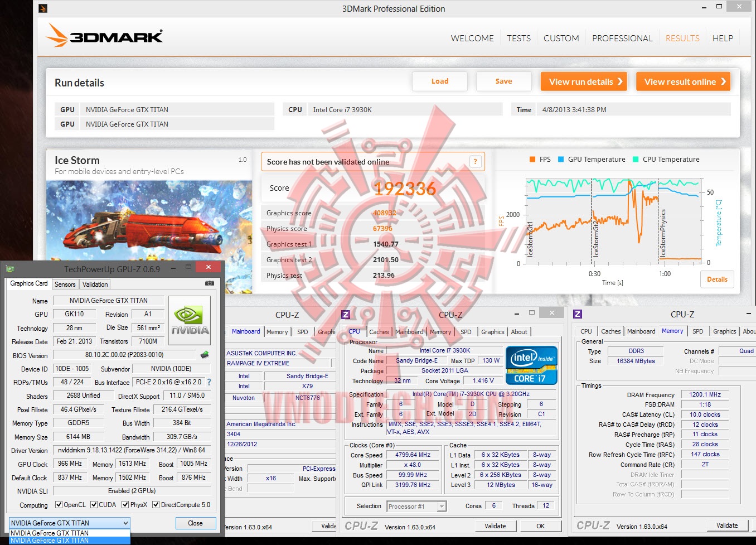Open the Validation tab in GPU-Z
Viewport: 756px width, 545px height.
pyautogui.click(x=95, y=284)
